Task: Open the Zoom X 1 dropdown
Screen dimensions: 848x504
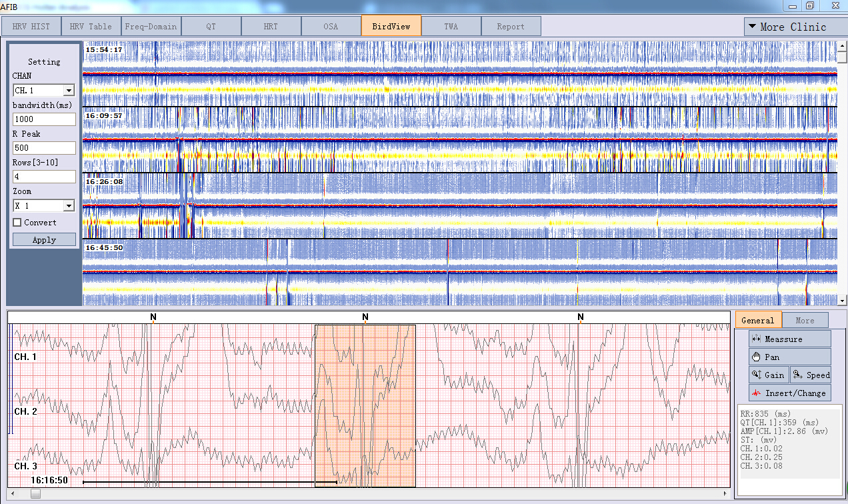Action: [x=44, y=206]
